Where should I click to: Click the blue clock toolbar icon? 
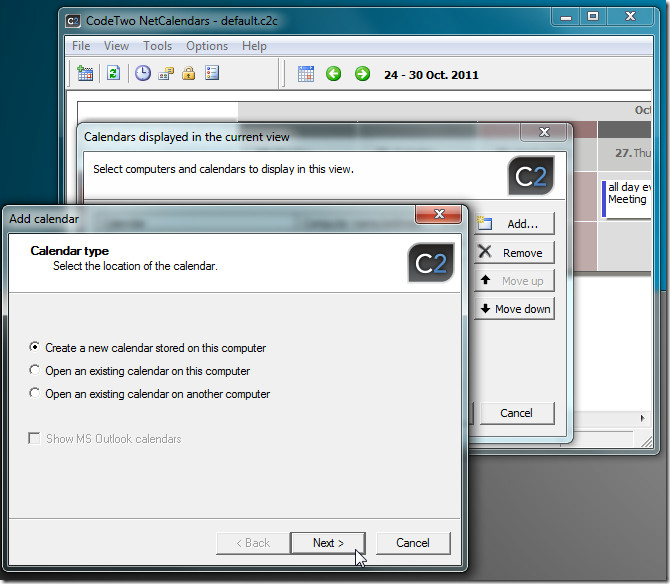(x=143, y=73)
